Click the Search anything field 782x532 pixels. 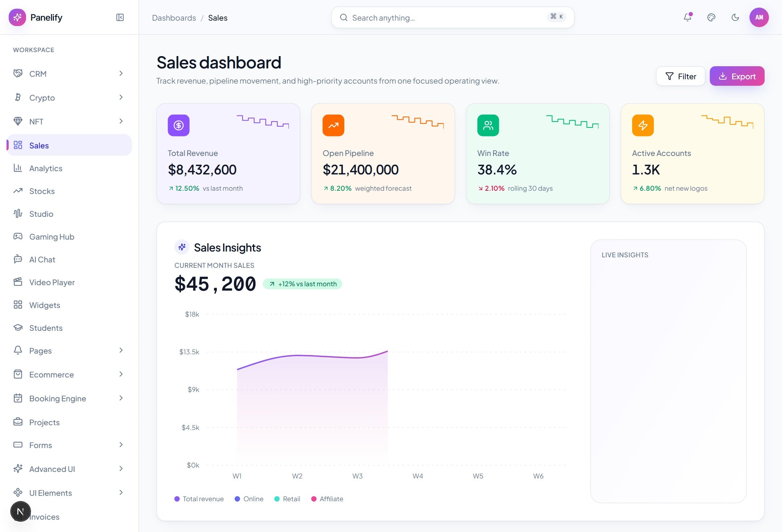453,17
